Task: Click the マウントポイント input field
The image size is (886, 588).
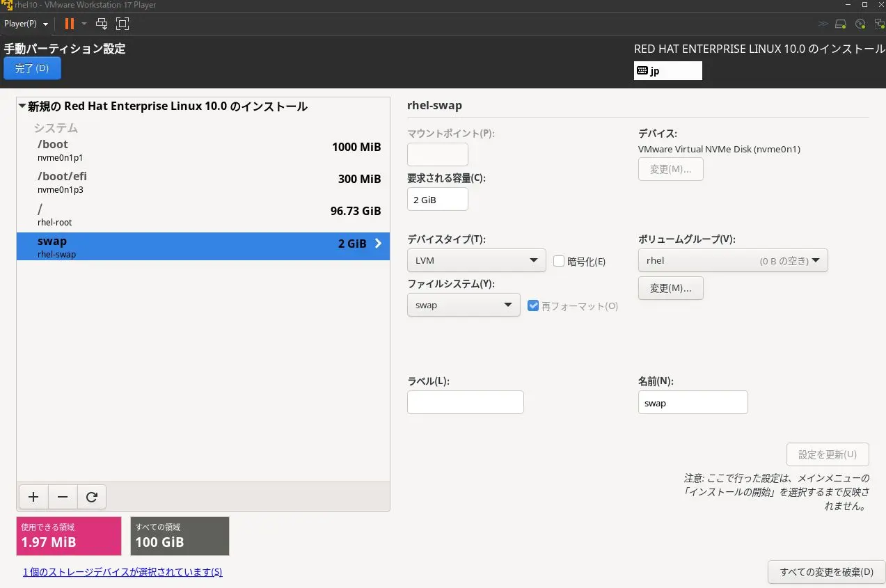Action: point(437,154)
